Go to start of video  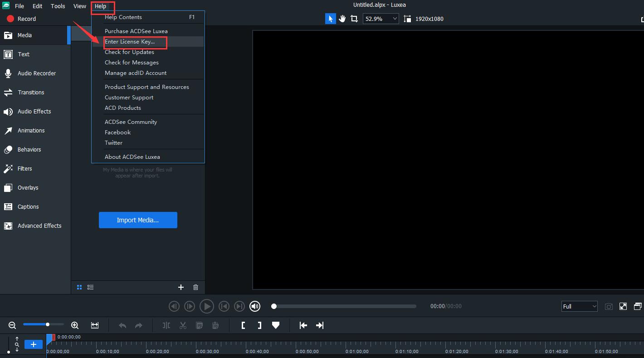click(x=224, y=306)
